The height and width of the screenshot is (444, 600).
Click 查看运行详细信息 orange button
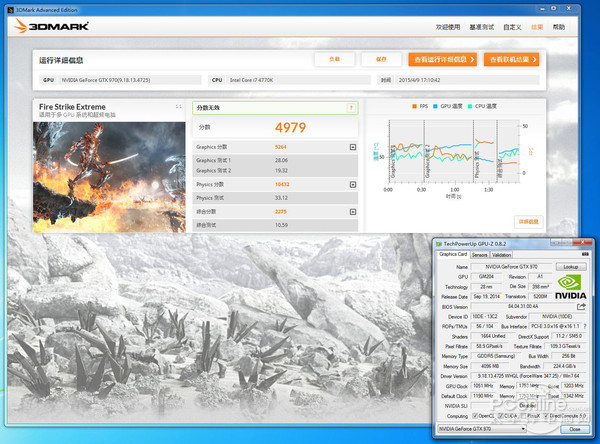[443, 59]
